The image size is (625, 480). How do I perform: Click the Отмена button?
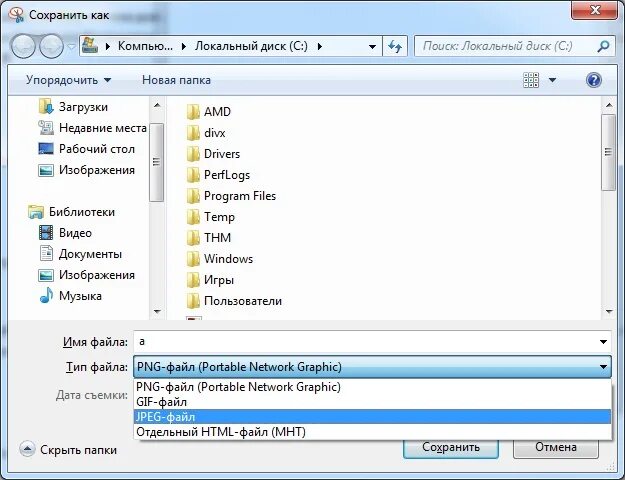pyautogui.click(x=556, y=448)
